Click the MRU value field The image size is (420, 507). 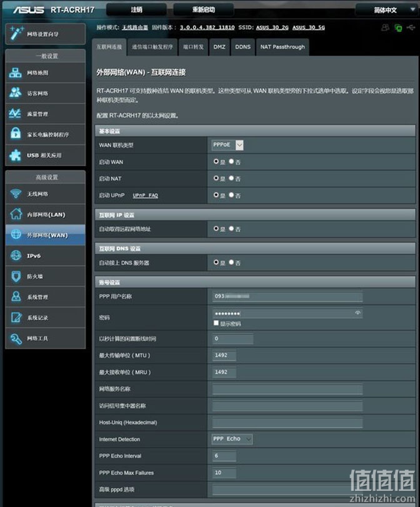pos(224,372)
